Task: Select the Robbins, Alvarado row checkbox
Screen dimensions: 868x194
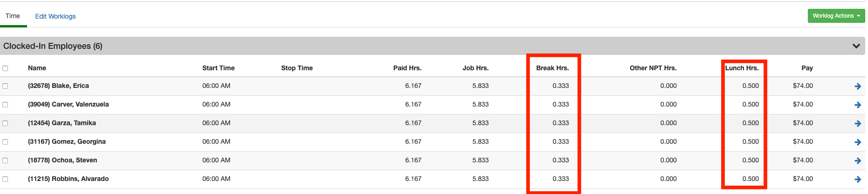Action: point(5,179)
